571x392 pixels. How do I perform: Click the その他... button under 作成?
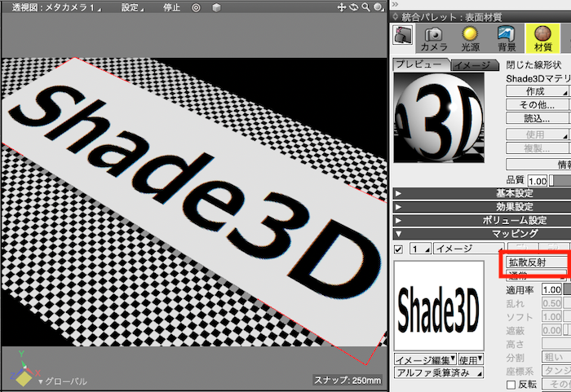click(x=537, y=105)
